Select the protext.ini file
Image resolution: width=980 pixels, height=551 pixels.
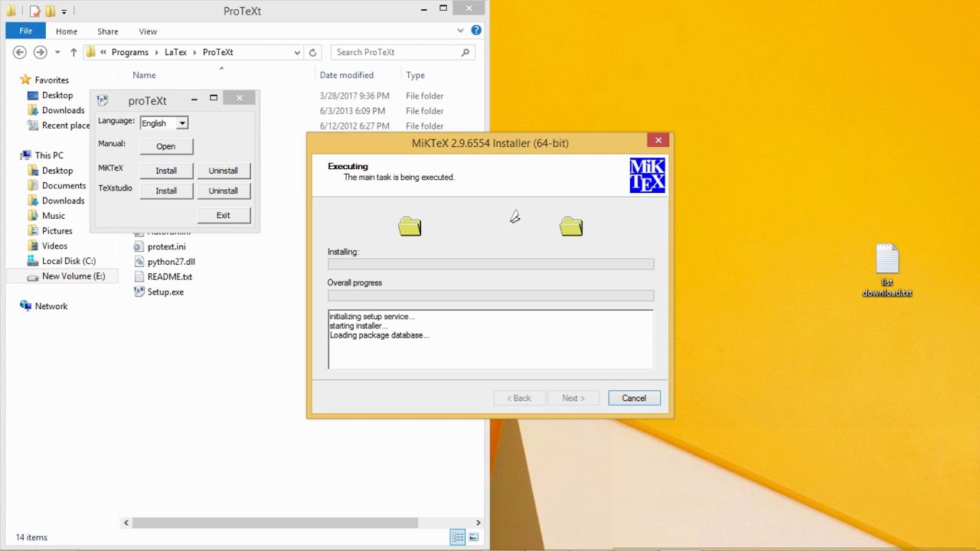(x=160, y=246)
